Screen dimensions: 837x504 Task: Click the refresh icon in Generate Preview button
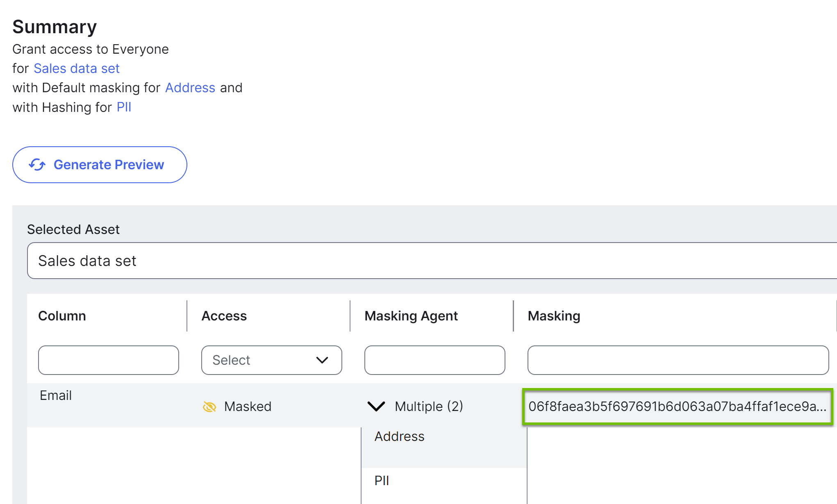(37, 165)
